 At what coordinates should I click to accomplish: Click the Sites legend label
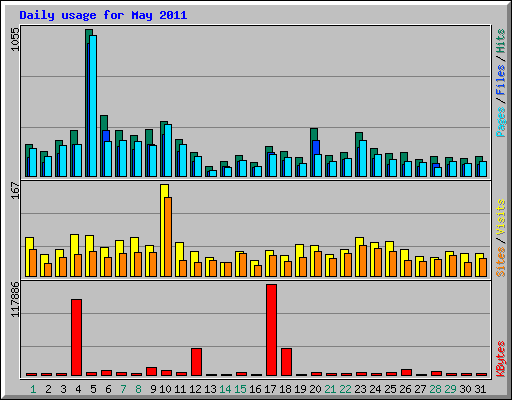point(500,262)
